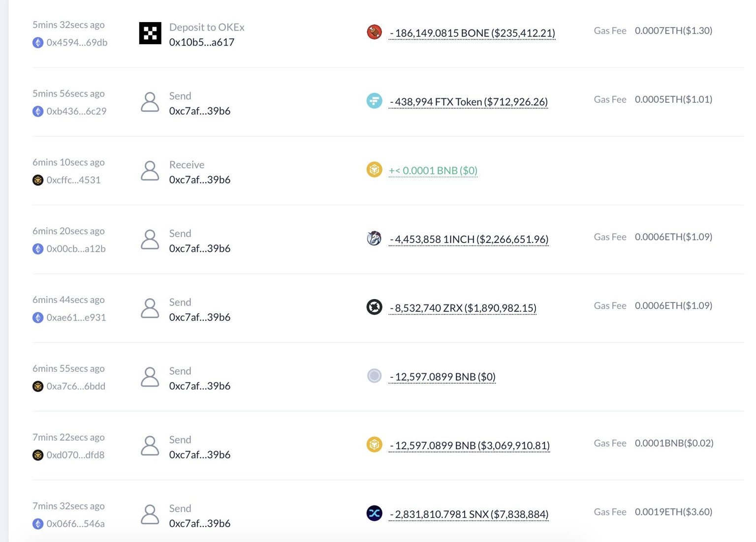
Task: Click the BNB chain icon beside 0xcffc...4531
Action: tap(38, 180)
